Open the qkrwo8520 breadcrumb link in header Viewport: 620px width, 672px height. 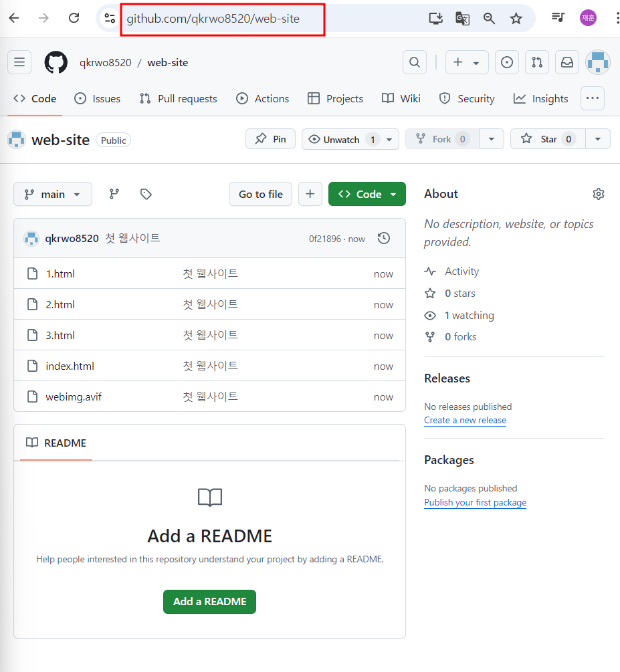pyautogui.click(x=106, y=63)
